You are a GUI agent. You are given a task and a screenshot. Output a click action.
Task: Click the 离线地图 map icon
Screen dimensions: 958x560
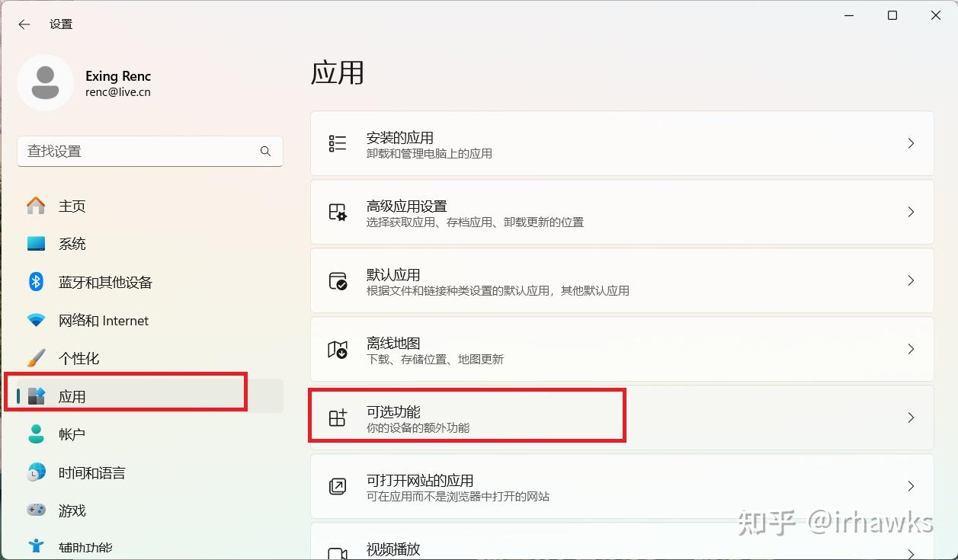point(338,349)
